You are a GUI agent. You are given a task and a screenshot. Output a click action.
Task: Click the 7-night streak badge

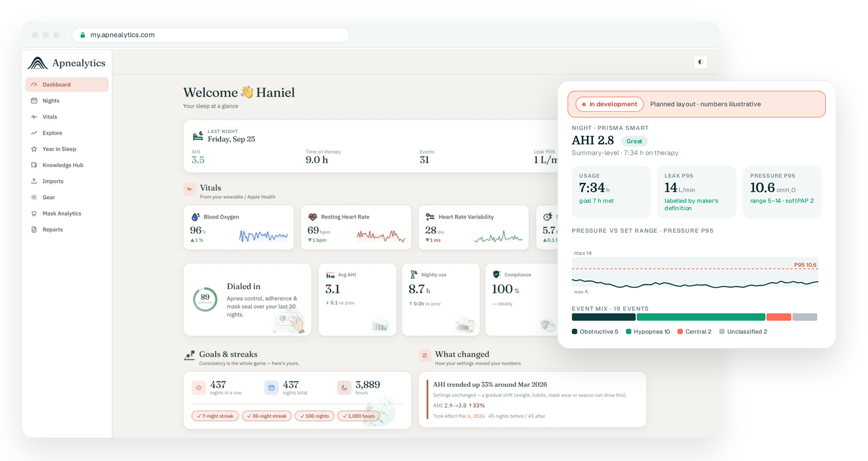point(215,416)
